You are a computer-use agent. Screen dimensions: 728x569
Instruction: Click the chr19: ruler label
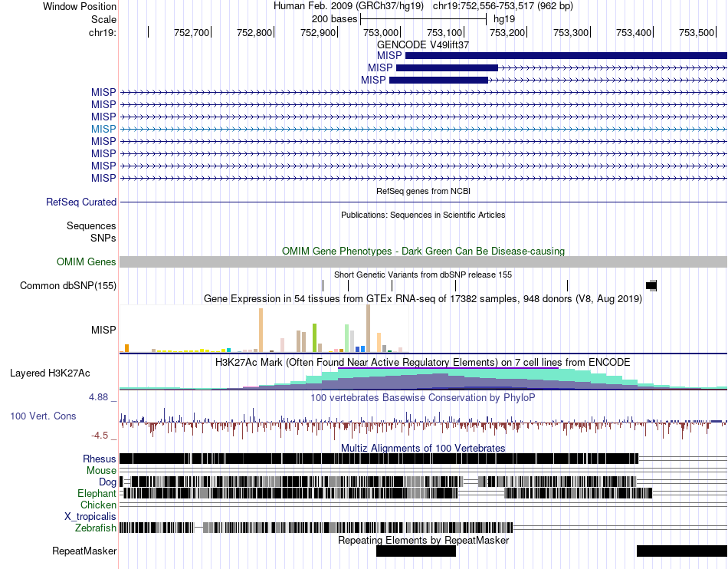[102, 32]
